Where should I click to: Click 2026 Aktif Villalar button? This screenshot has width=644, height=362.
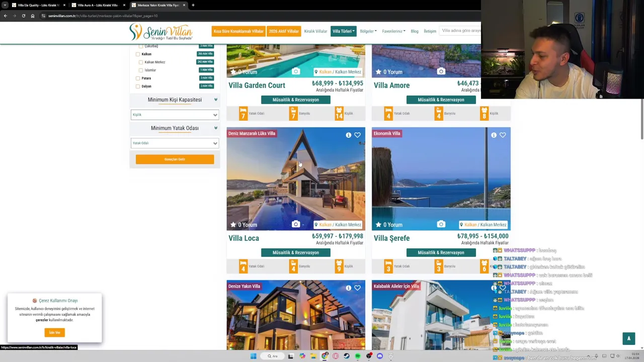tap(284, 31)
